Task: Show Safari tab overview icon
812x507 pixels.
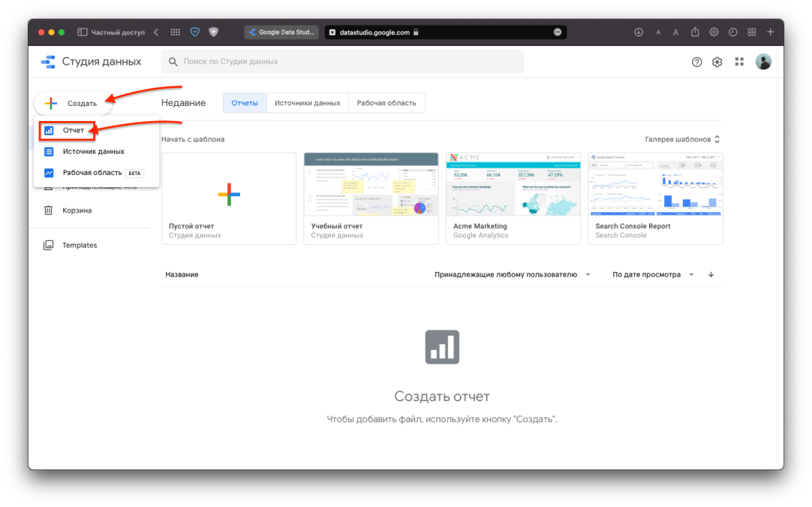Action: click(751, 32)
